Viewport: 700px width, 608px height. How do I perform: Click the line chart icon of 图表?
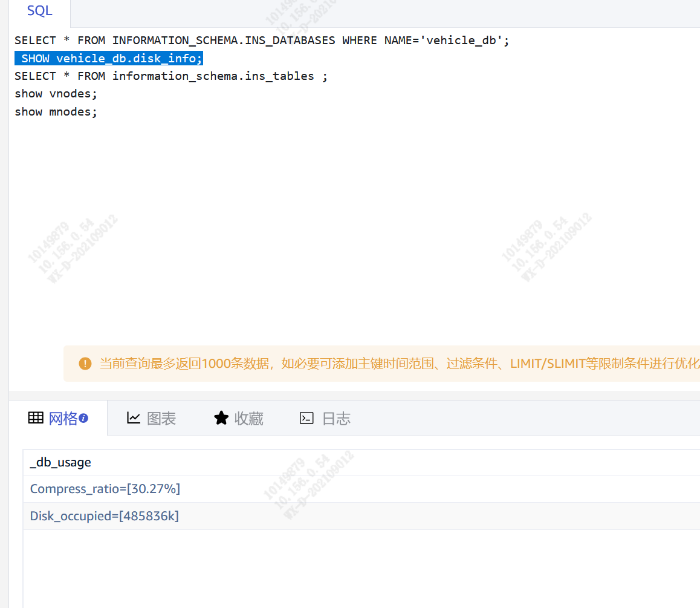(134, 418)
